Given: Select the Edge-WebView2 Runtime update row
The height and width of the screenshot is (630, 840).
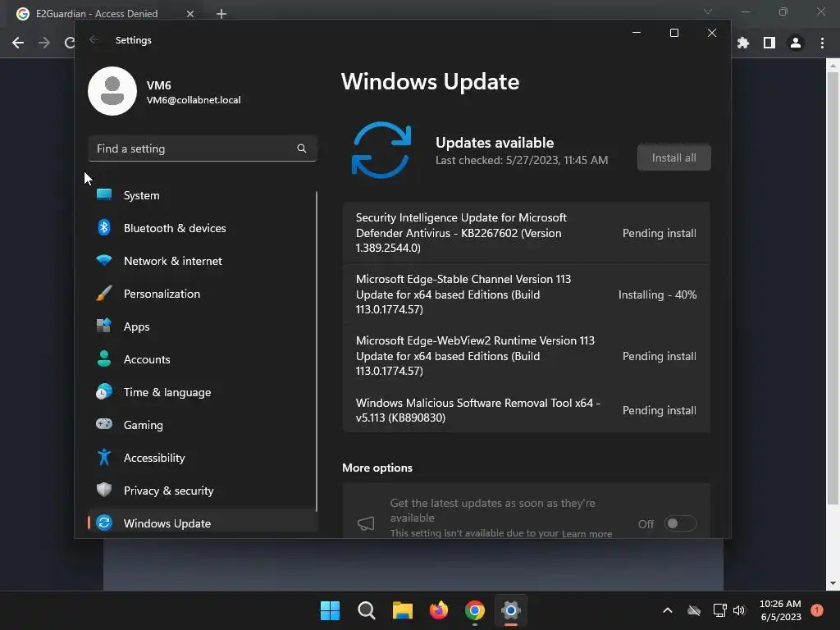Looking at the screenshot, I should point(527,356).
